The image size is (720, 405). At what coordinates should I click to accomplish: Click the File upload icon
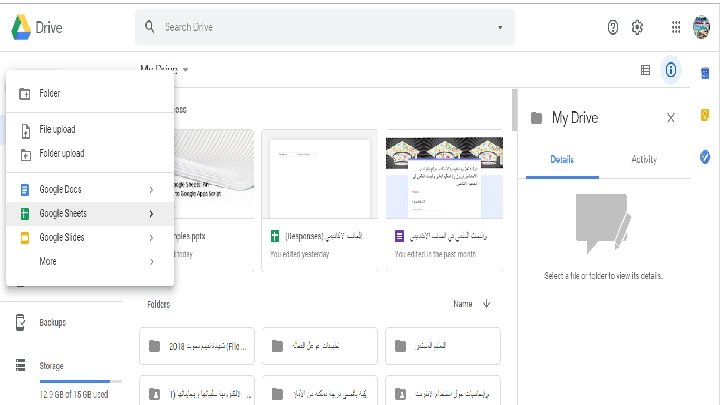26,131
